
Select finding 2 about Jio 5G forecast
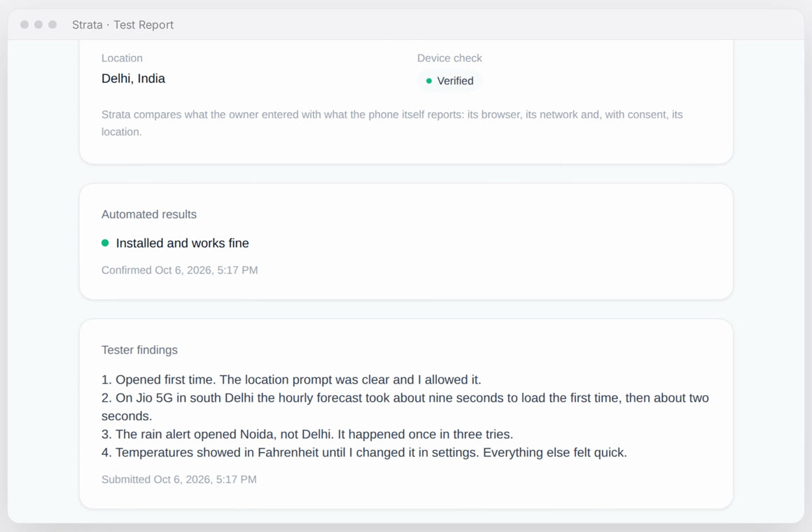(405, 407)
